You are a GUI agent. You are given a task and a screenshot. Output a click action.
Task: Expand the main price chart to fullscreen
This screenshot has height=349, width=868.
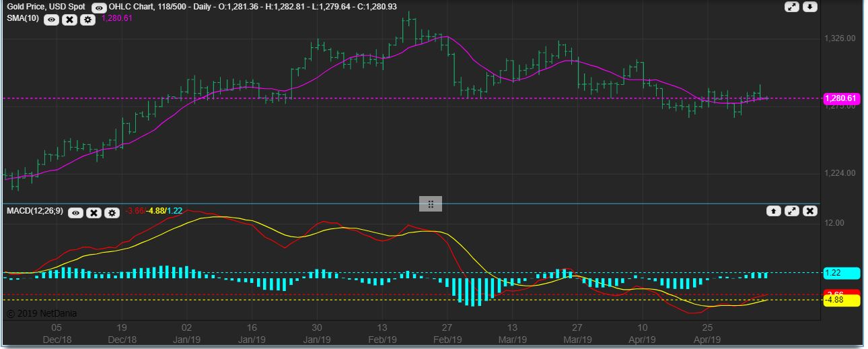pos(792,7)
